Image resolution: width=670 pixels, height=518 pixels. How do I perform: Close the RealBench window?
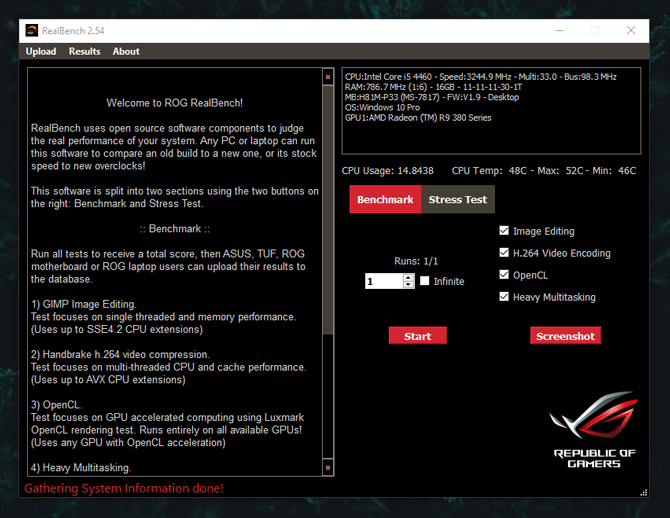(x=630, y=30)
